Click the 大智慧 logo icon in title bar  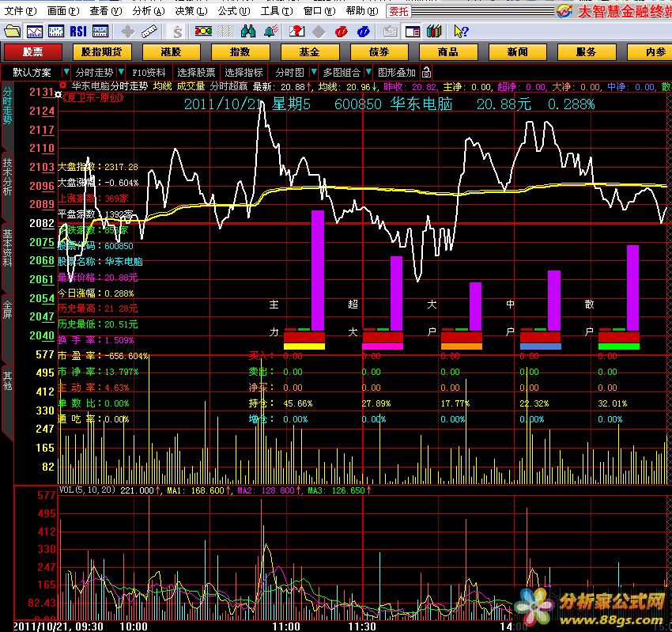(564, 11)
